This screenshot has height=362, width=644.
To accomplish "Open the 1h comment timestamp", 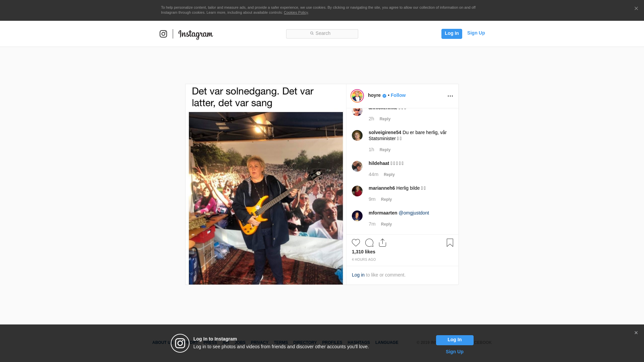I will [371, 149].
